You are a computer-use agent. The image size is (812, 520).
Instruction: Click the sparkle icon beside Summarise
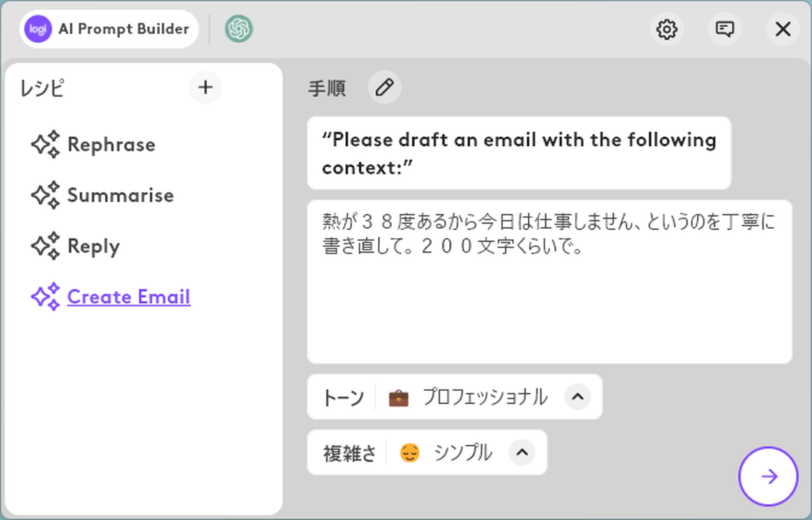(46, 195)
